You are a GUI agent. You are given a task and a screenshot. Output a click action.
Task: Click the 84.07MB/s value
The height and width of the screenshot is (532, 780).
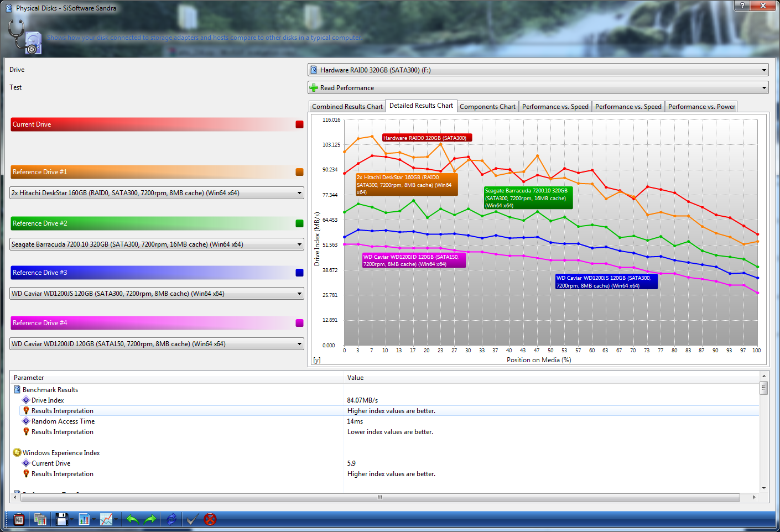(x=363, y=400)
